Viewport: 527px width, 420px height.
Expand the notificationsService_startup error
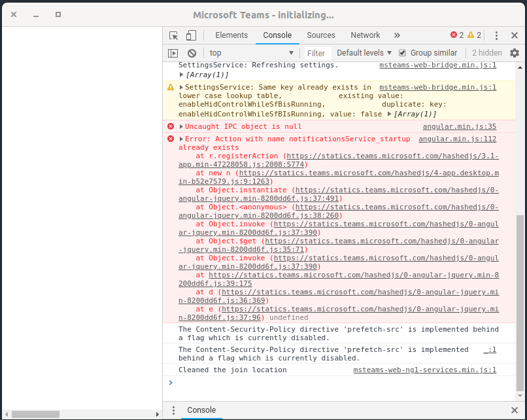tap(182, 139)
